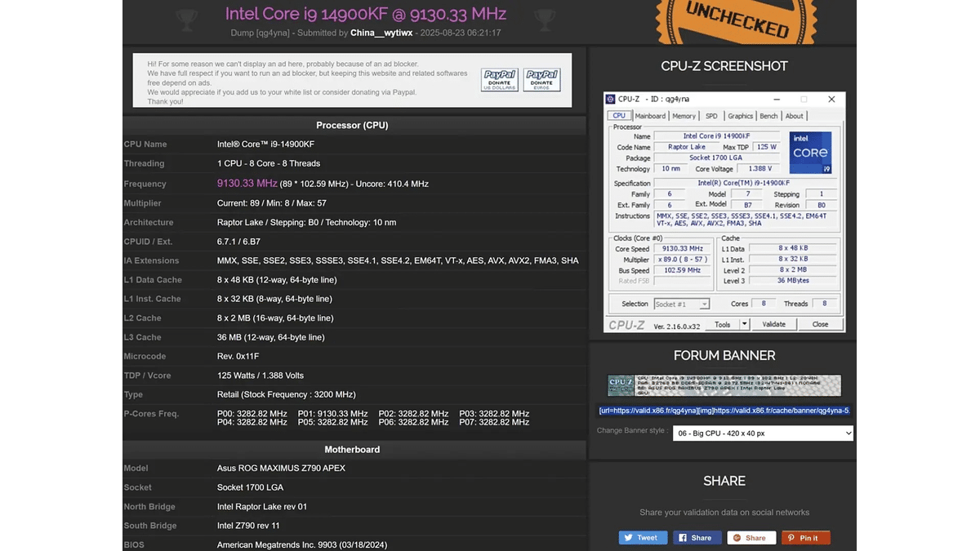Click the American Megatrends BIOS value
980x551 pixels.
pos(302,544)
